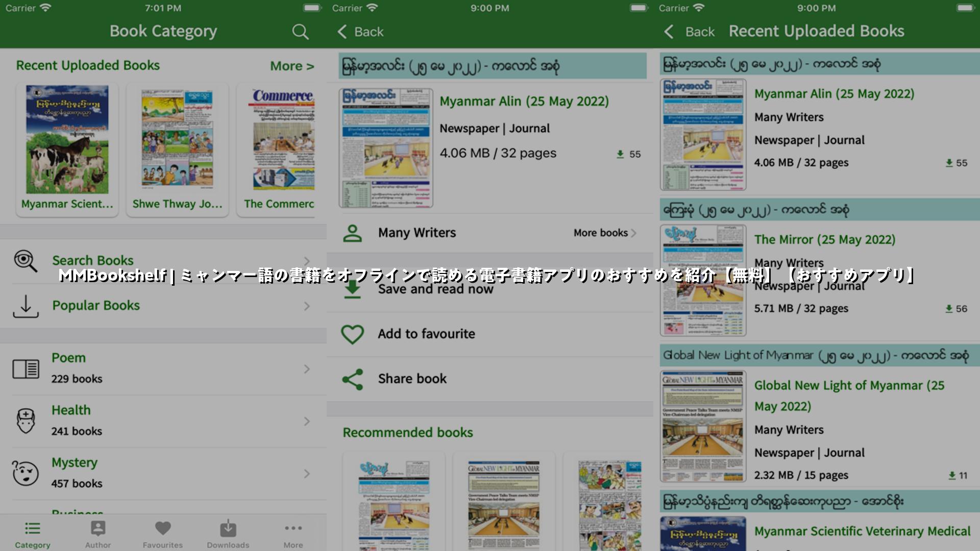The width and height of the screenshot is (980, 551).
Task: Open the recommended comic book cover
Action: 610,505
